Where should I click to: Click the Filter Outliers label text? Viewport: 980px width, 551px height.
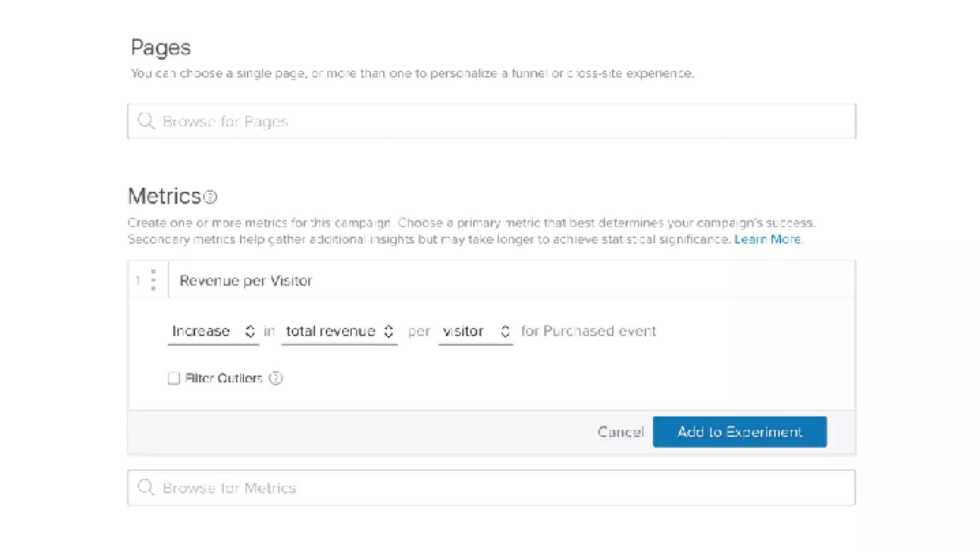click(223, 378)
